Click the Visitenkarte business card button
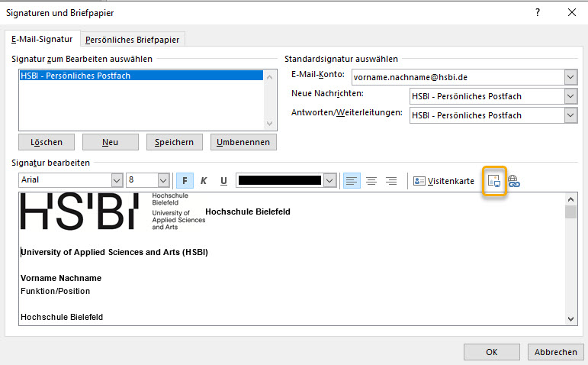 click(x=444, y=181)
